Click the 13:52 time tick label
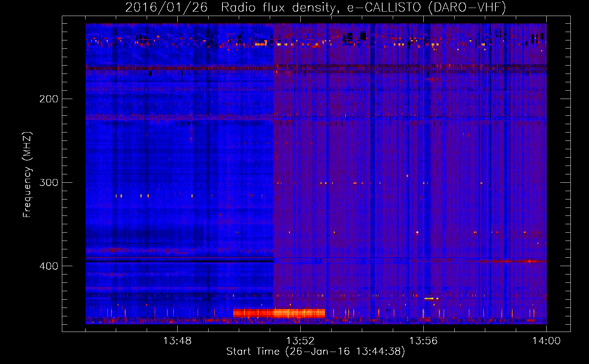The image size is (589, 364). tap(300, 341)
